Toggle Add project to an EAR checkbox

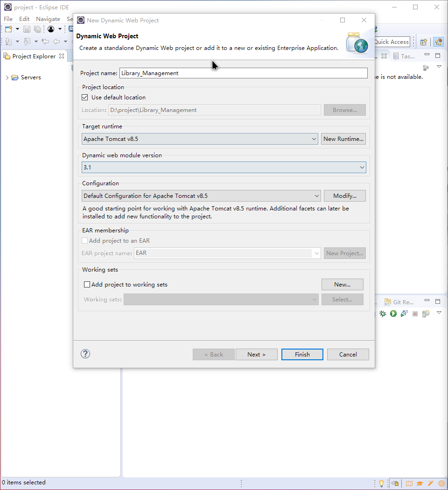tap(84, 241)
